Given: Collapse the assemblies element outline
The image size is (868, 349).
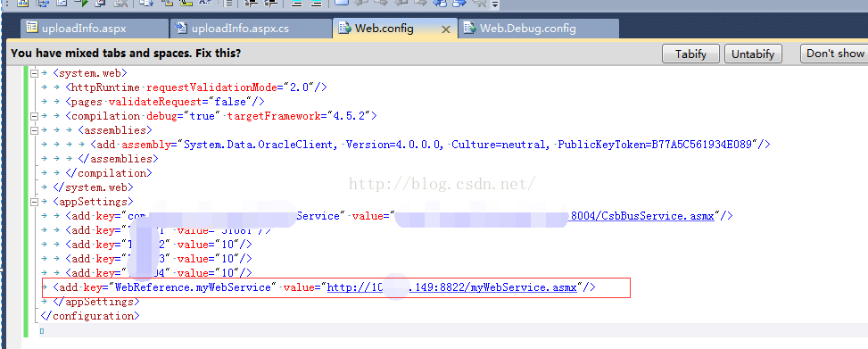Looking at the screenshot, I should pyautogui.click(x=34, y=130).
